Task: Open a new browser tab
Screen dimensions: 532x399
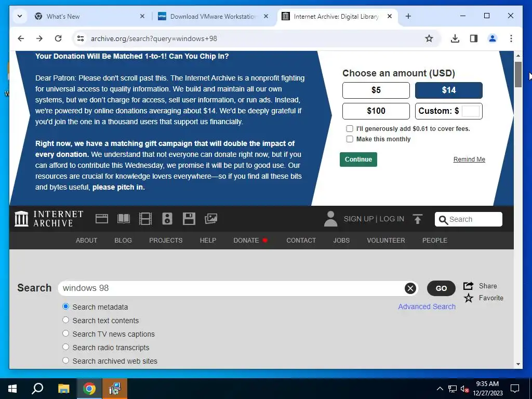Action: [408, 16]
